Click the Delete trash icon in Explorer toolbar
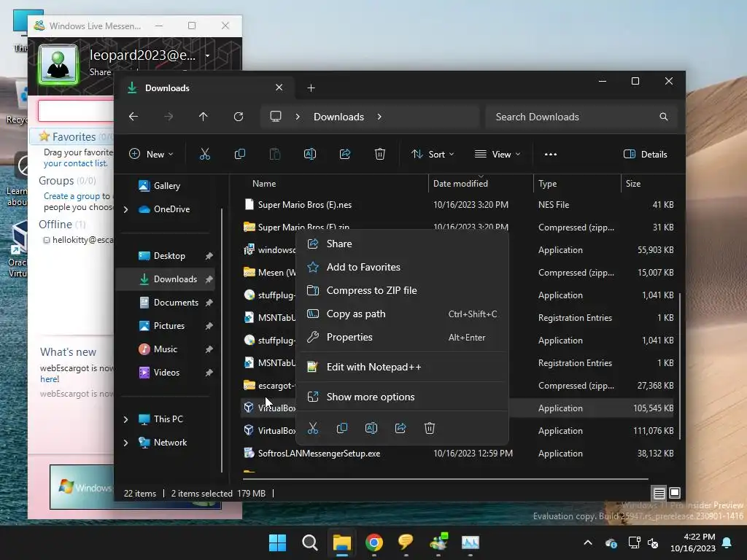 [x=379, y=155]
